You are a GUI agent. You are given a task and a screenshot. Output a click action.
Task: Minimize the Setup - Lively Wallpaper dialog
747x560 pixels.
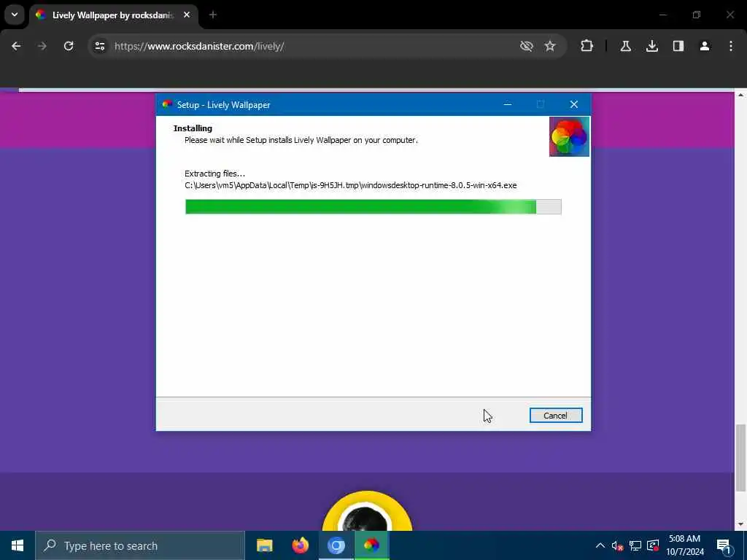point(508,104)
